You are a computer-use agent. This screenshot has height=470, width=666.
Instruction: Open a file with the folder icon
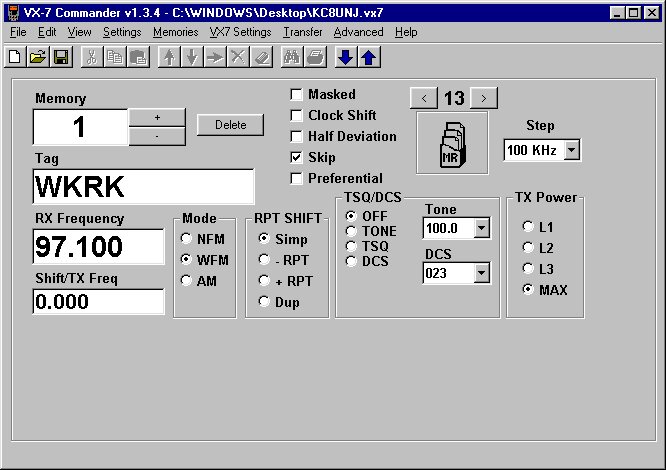tap(37, 57)
